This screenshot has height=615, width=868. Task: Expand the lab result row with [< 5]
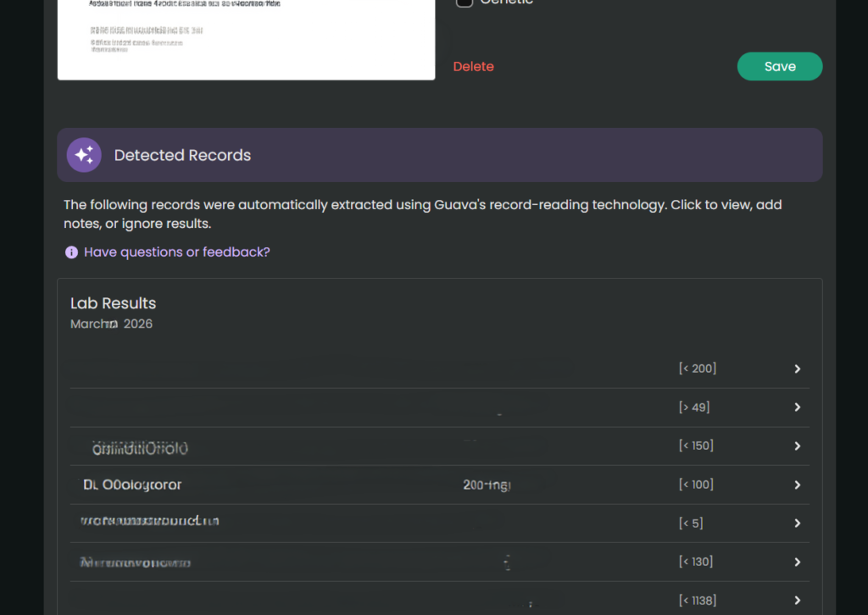440,524
